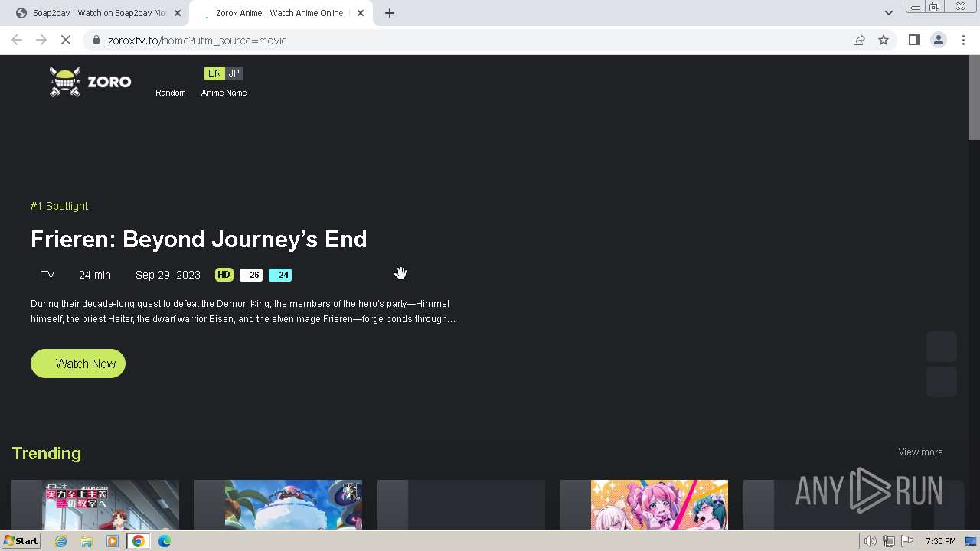The width and height of the screenshot is (980, 551).
Task: Open View more for Trending
Action: (920, 452)
